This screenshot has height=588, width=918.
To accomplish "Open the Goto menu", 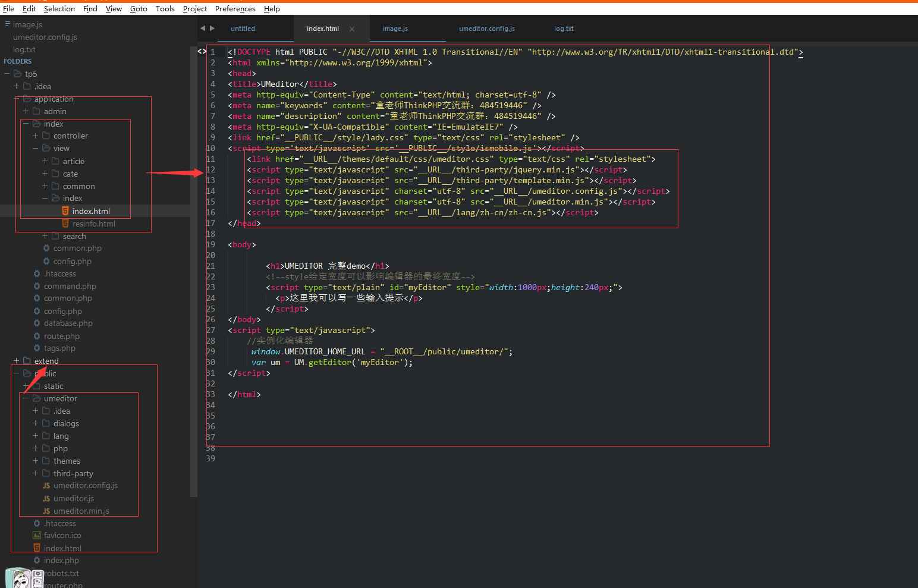I will tap(139, 9).
